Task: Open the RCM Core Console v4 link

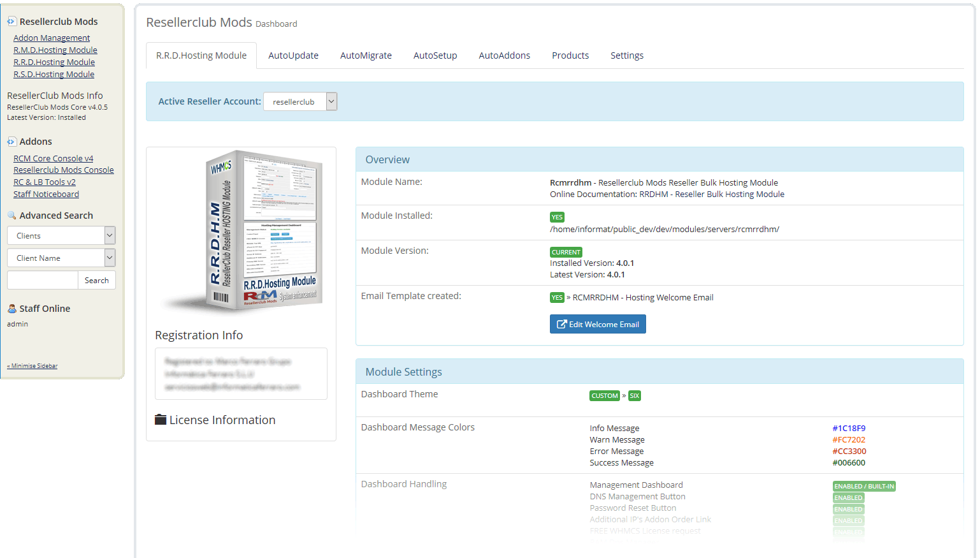Action: tap(54, 158)
